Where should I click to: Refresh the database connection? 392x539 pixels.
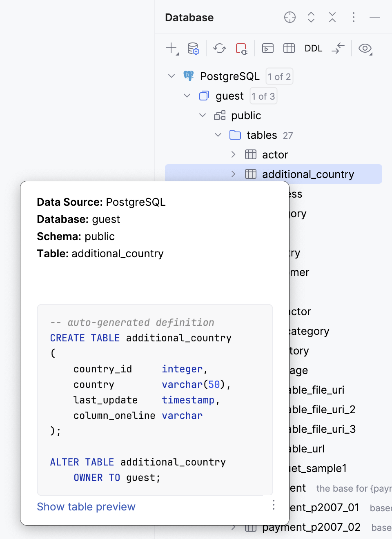[x=219, y=48]
